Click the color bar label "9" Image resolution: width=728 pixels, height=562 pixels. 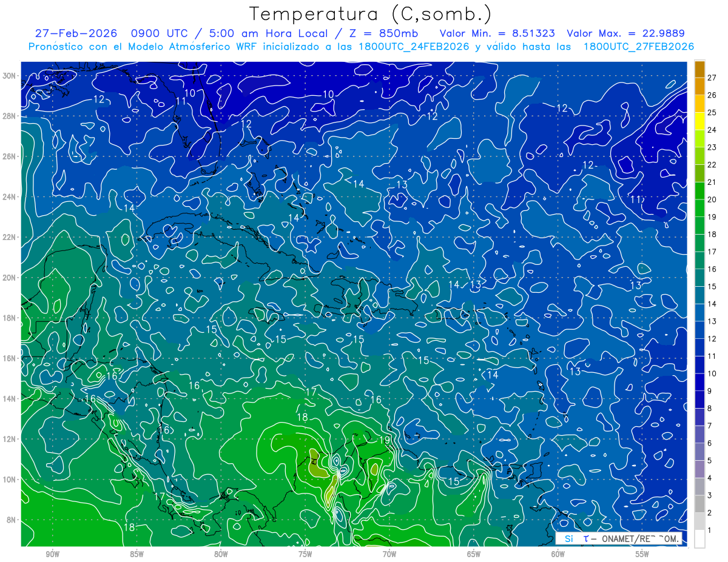click(x=710, y=391)
